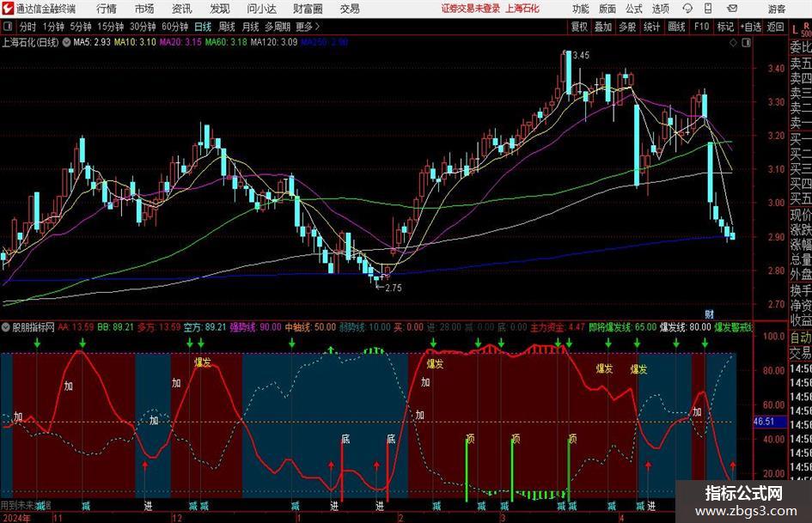
Task: Switch to 月线 monthly period
Action: coord(250,27)
